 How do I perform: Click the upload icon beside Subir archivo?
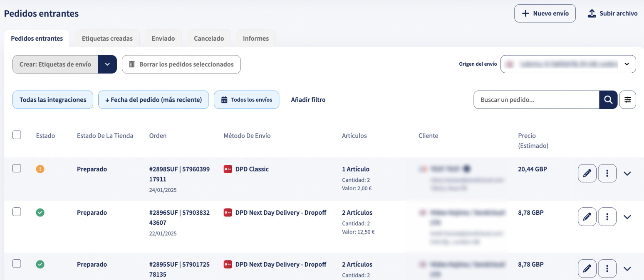point(592,14)
